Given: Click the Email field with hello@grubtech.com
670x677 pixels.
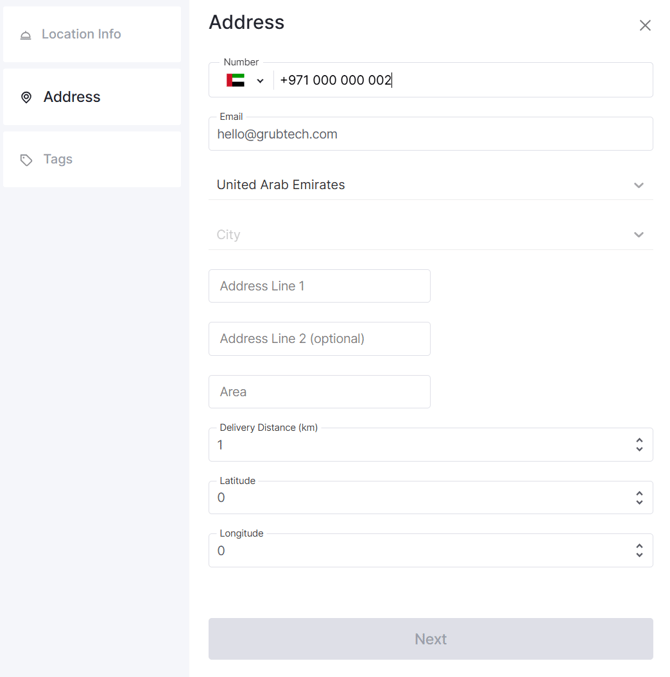Looking at the screenshot, I should click(x=430, y=134).
